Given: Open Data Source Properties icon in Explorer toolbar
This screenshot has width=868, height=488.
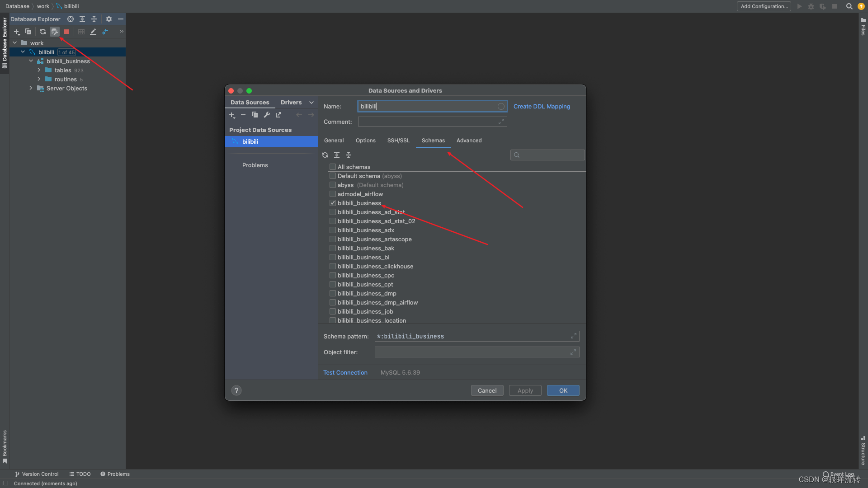Looking at the screenshot, I should coord(55,32).
